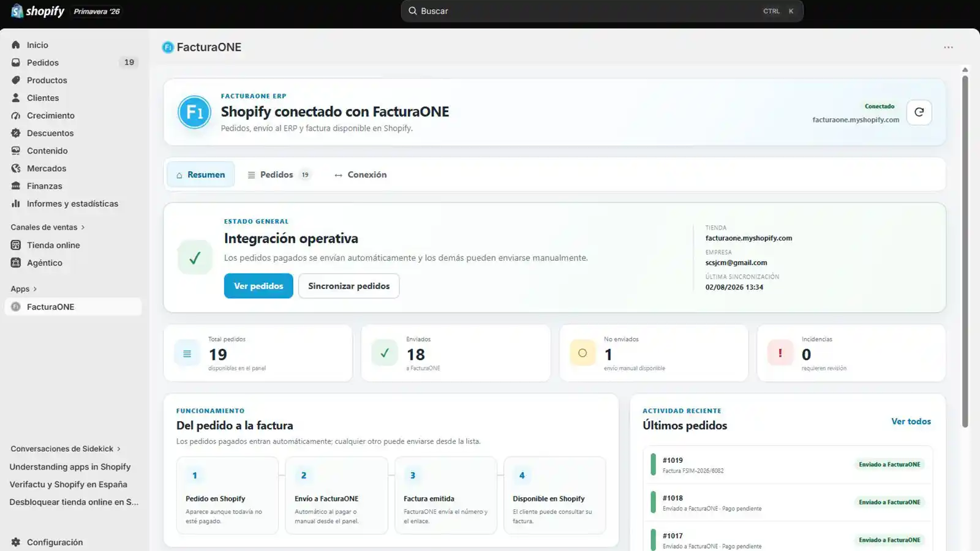Open Inicio home icon in sidebar
This screenshot has height=551, width=980.
(16, 45)
